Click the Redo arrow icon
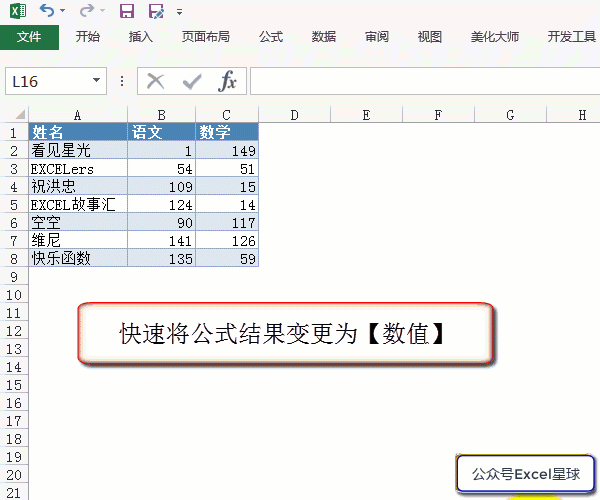Image resolution: width=600 pixels, height=500 pixels. [x=86, y=11]
